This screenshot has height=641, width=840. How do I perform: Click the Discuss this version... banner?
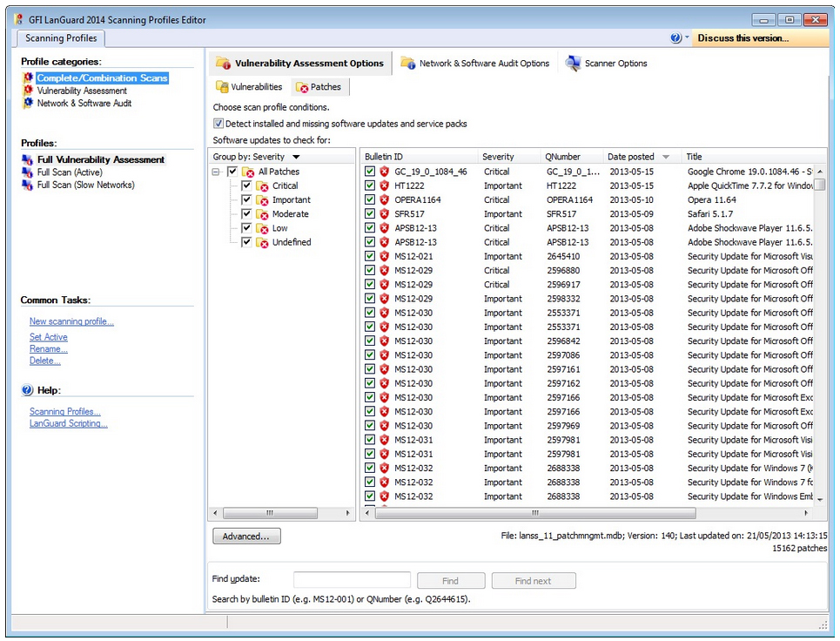[x=758, y=38]
